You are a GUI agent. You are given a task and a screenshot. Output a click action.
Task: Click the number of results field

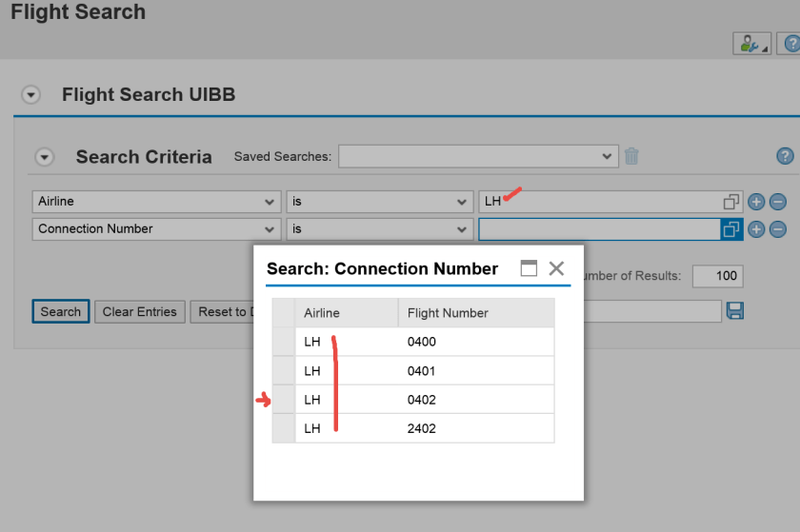[x=716, y=276]
